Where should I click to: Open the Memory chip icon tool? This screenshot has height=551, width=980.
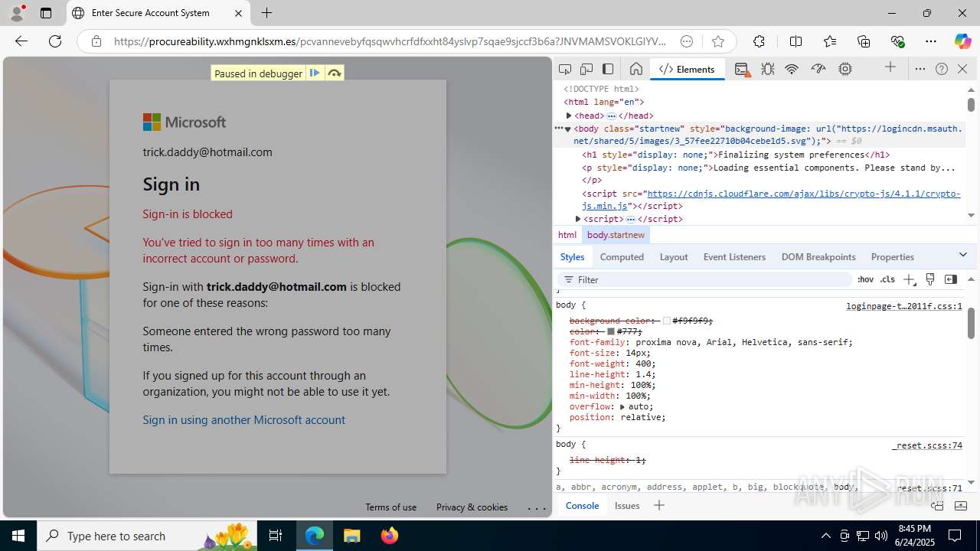coord(845,69)
